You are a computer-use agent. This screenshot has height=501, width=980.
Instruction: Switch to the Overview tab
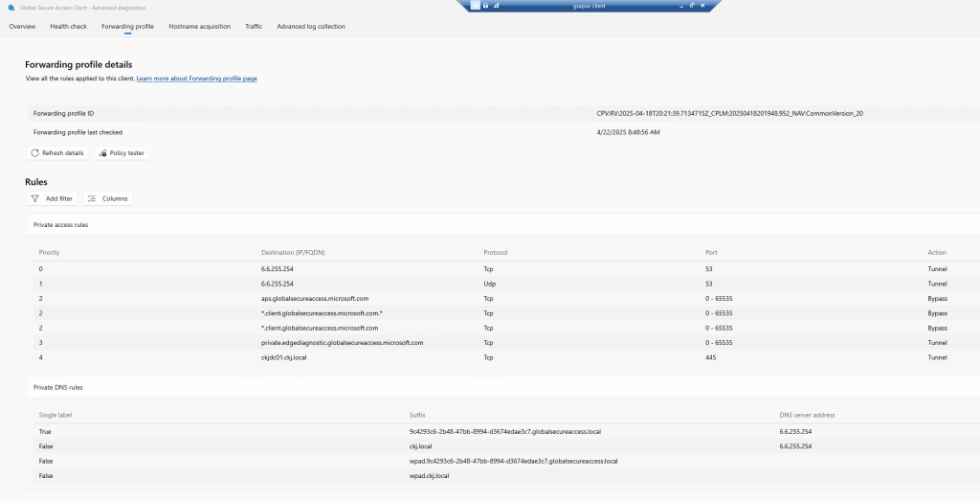[22, 27]
